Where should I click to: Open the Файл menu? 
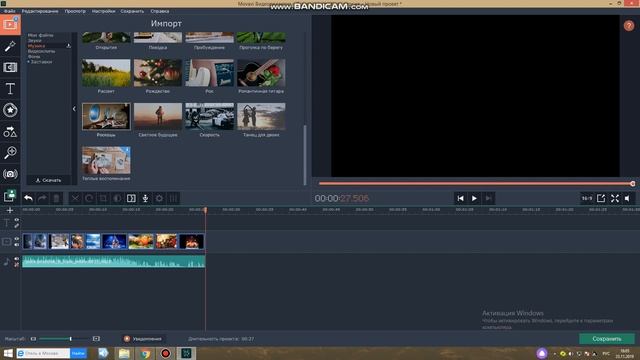coord(10,11)
